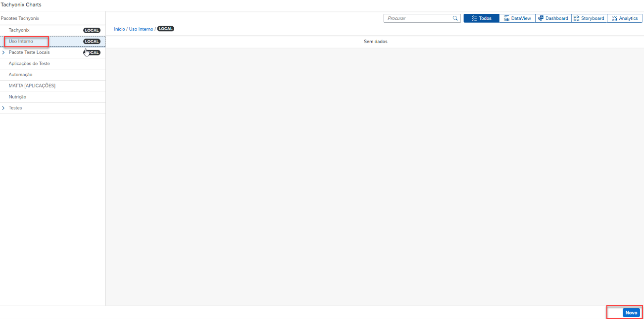Click the Novo button
The height and width of the screenshot is (319, 644).
(631, 313)
